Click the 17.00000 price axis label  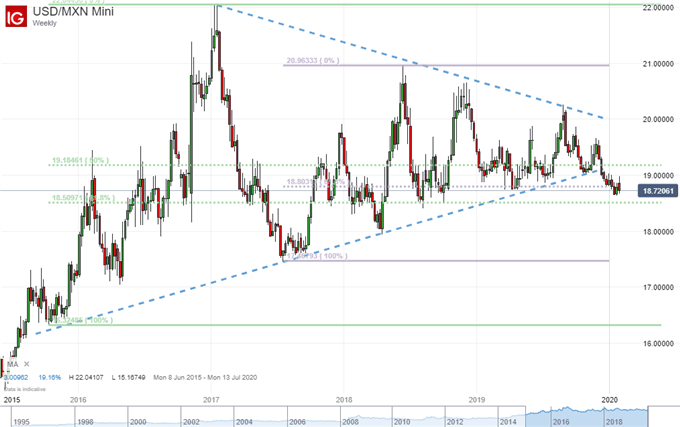657,287
